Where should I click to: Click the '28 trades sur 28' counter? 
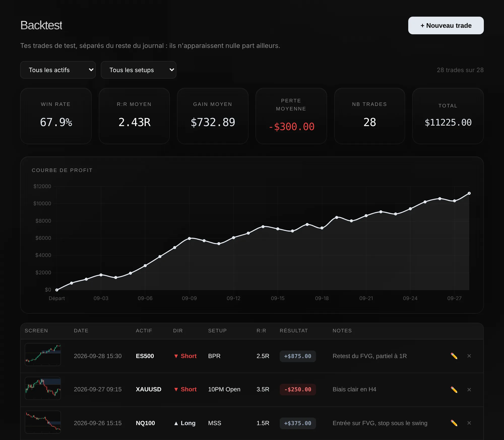(x=460, y=70)
